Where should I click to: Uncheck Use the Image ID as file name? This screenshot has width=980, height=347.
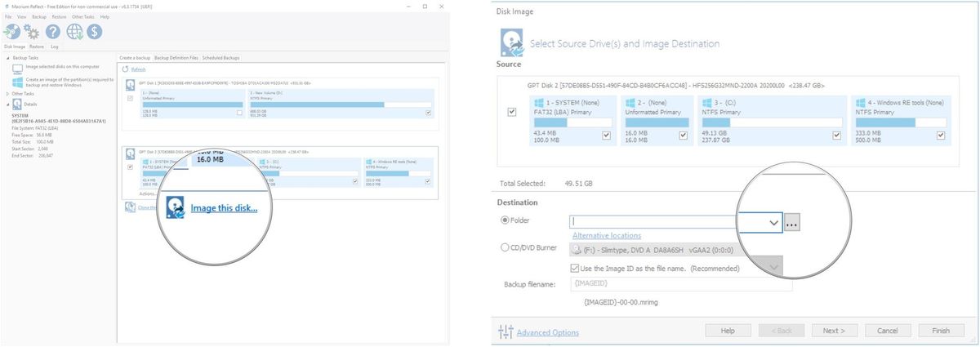(575, 268)
